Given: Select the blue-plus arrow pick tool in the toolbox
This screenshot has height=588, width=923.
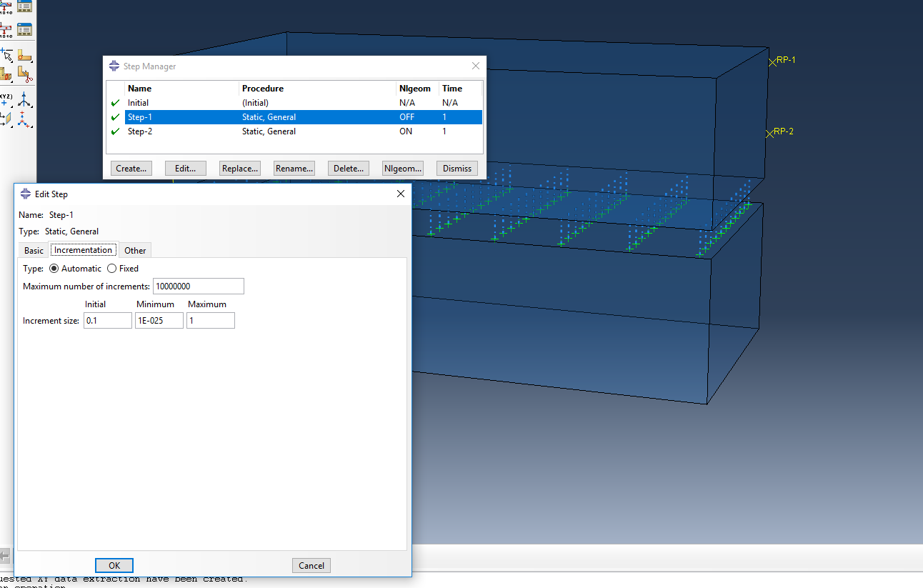Looking at the screenshot, I should (x=6, y=55).
